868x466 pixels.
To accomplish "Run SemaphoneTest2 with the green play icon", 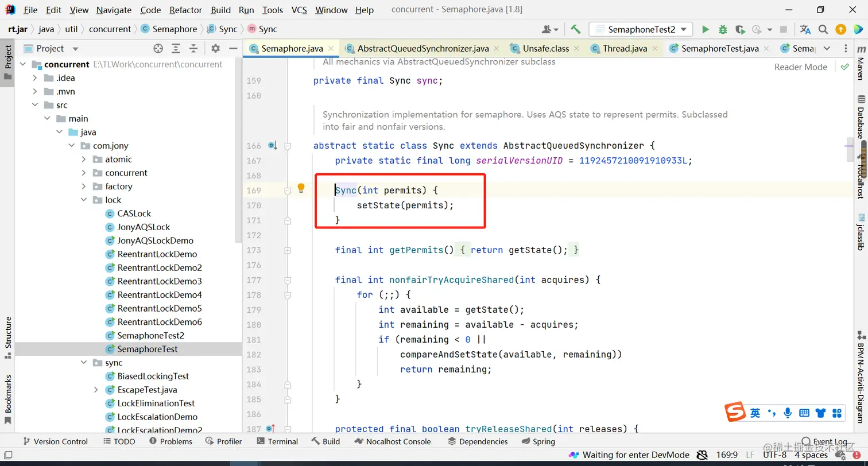I will point(706,29).
